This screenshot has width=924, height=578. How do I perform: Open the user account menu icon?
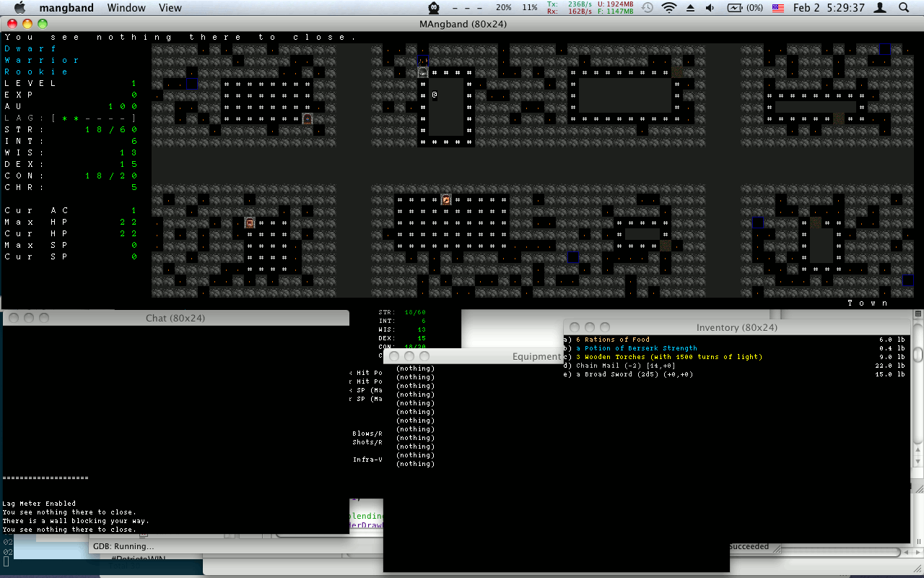(x=880, y=8)
